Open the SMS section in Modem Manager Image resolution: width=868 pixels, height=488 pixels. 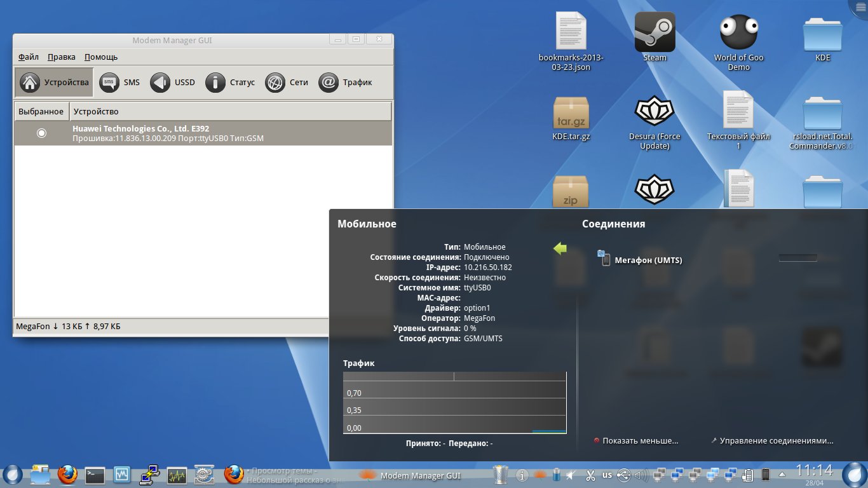coord(119,83)
